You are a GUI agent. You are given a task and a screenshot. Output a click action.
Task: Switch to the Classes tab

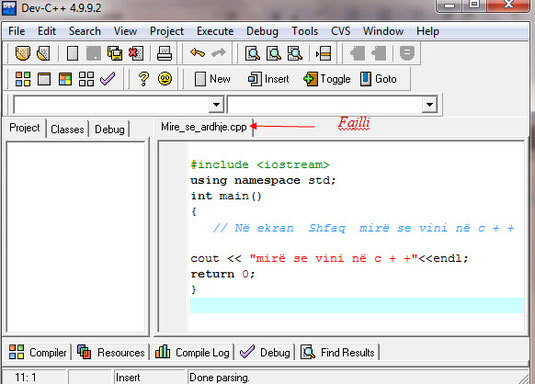pyautogui.click(x=67, y=129)
